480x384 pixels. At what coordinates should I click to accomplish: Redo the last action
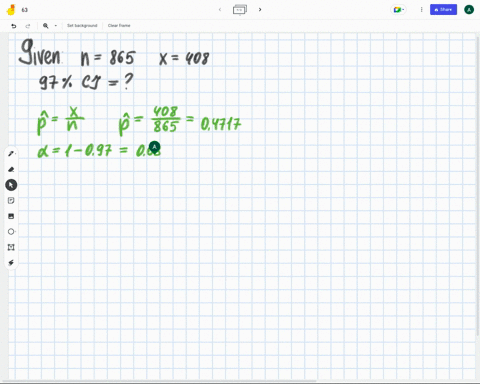coord(28,26)
